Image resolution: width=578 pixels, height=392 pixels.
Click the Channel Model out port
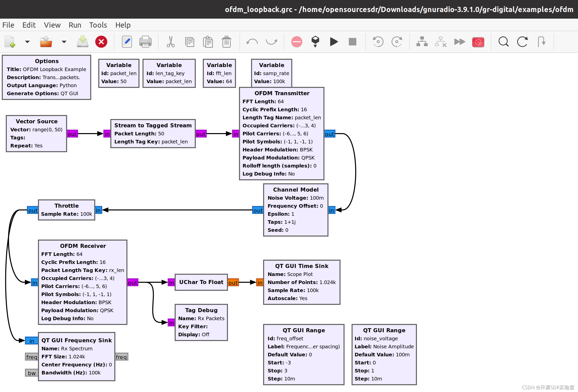258,210
